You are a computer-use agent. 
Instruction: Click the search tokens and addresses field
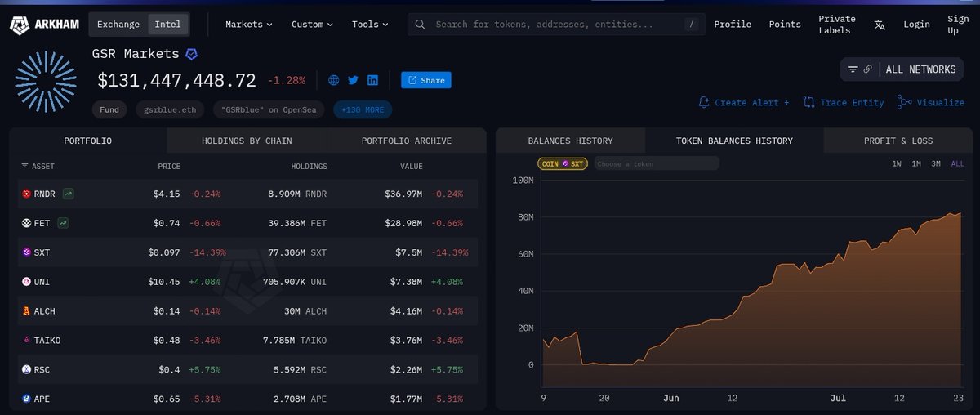tap(555, 25)
